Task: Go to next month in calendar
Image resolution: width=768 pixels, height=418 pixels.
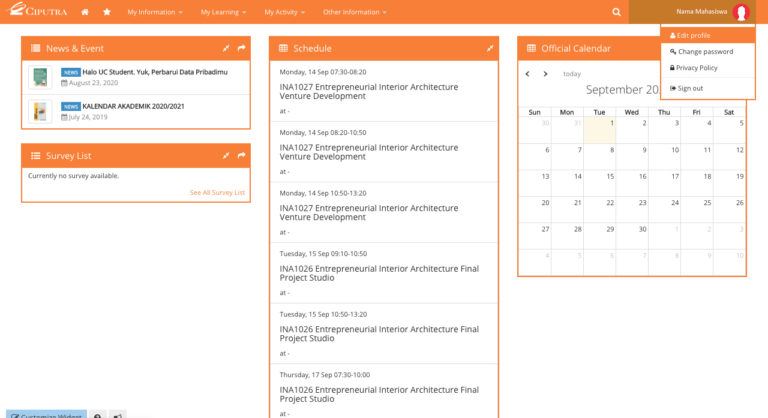Action: coord(545,74)
